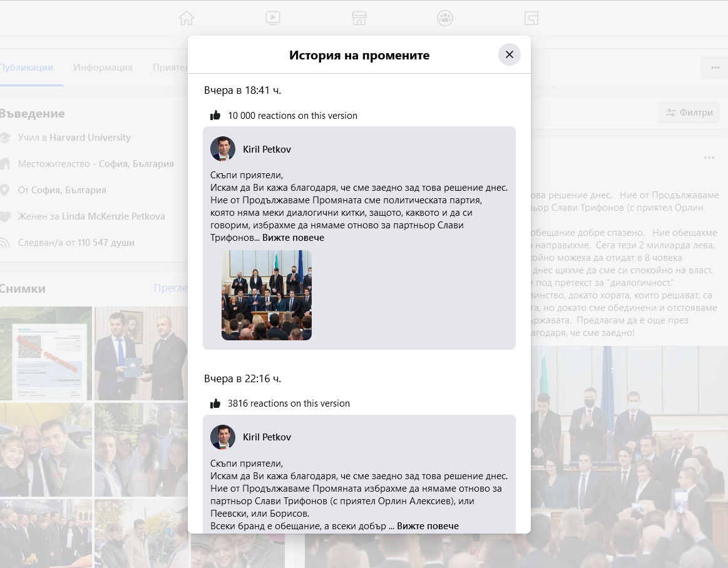
Task: Click Kiril Petkov name in second version
Action: pos(267,437)
